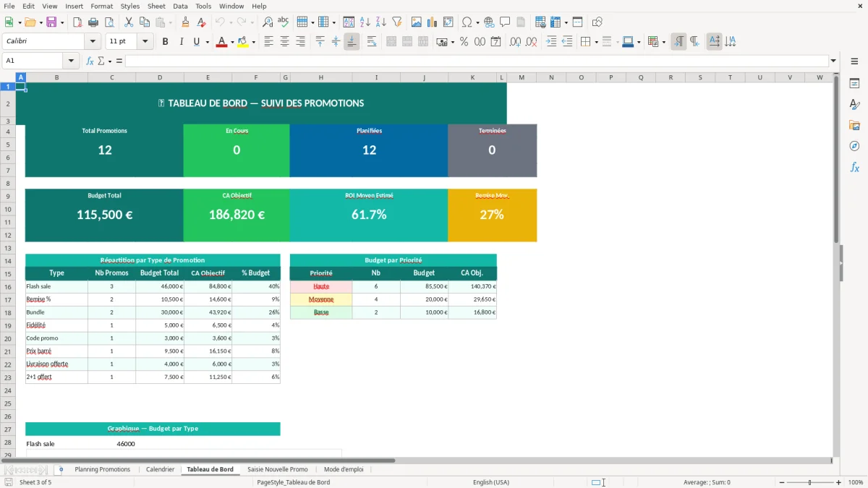Toggle Align Bottom

(x=352, y=42)
